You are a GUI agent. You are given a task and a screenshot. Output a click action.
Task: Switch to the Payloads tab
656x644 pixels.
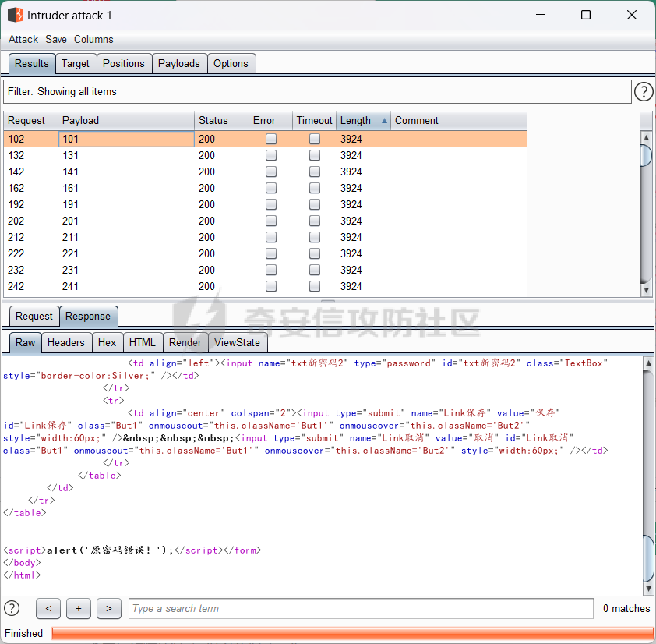tap(179, 64)
